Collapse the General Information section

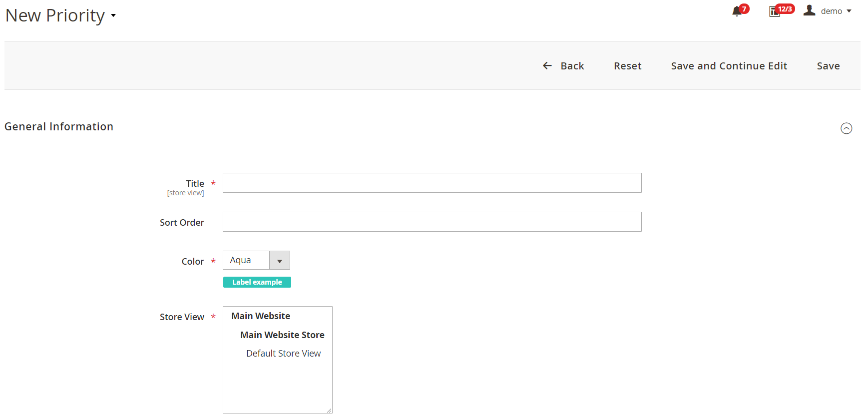[846, 128]
